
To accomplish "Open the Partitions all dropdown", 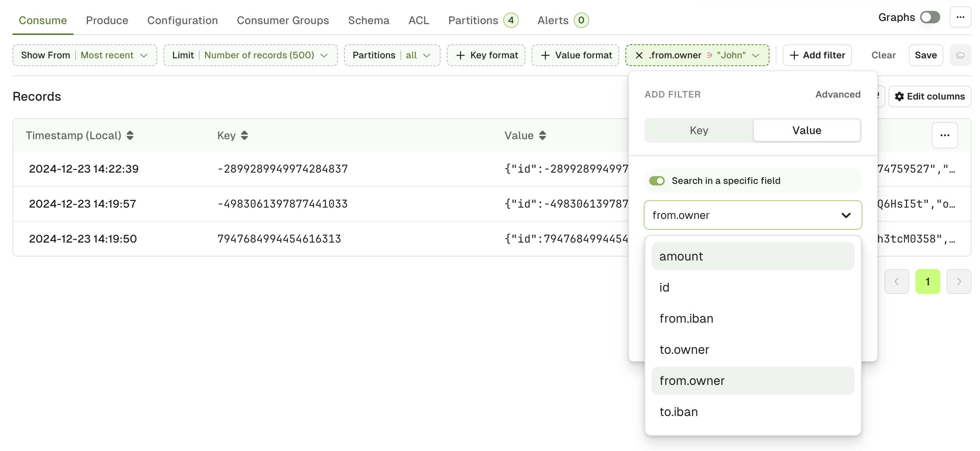I will (x=392, y=55).
